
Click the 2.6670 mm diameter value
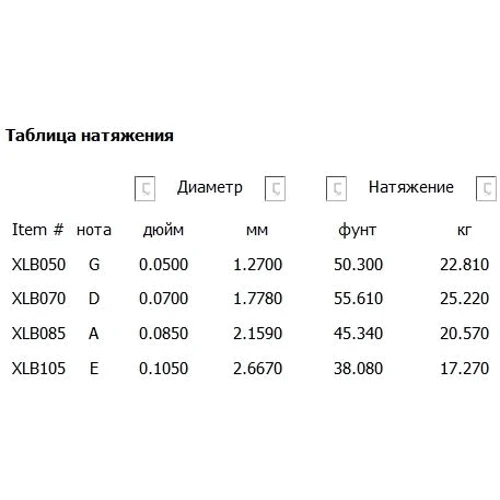tap(258, 368)
